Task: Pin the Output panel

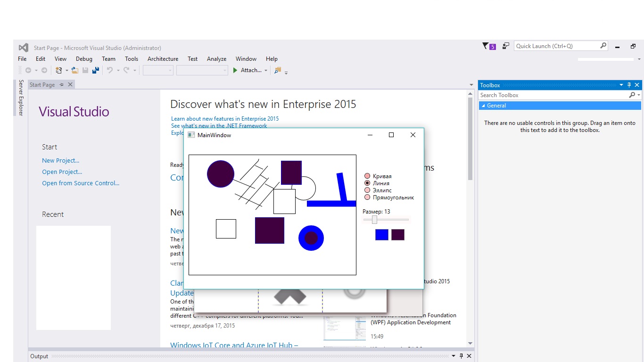Action: (x=462, y=356)
